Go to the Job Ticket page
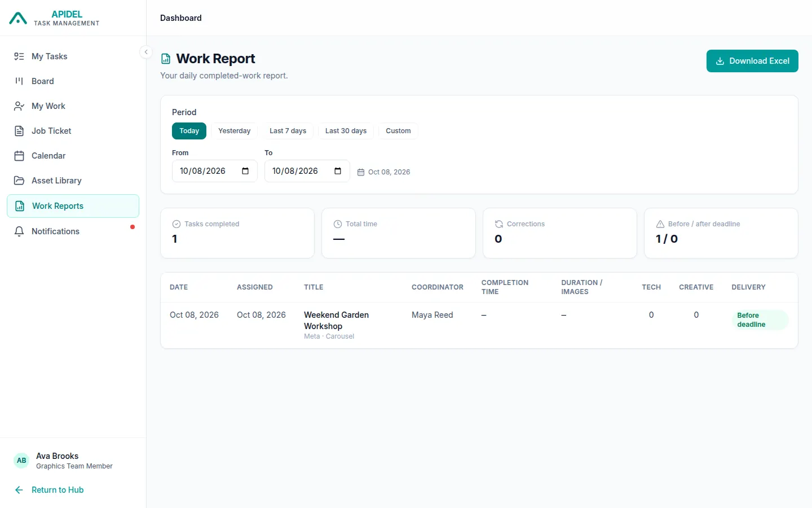The width and height of the screenshot is (812, 508). pos(73,131)
